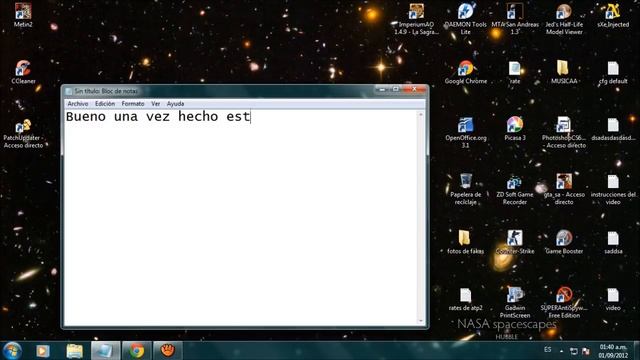
Task: Click the network tray icon
Action: tap(573, 351)
